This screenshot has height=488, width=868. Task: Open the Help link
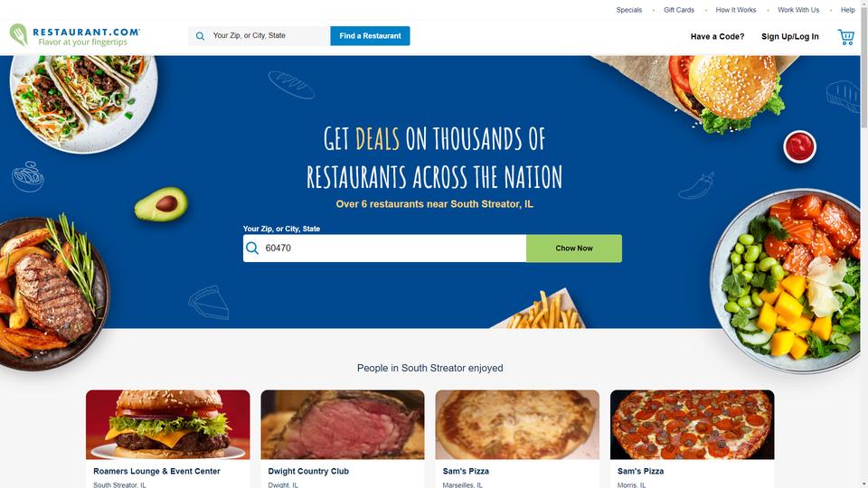click(x=847, y=10)
